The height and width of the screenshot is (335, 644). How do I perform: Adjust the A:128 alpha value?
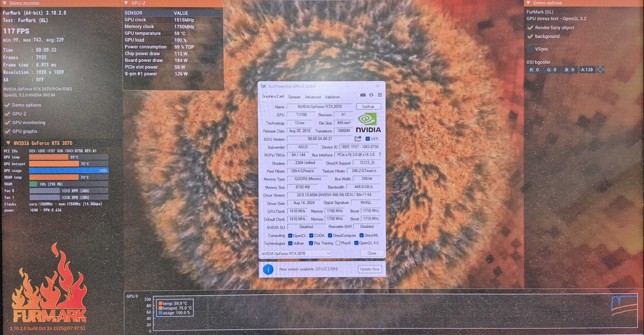coord(587,70)
